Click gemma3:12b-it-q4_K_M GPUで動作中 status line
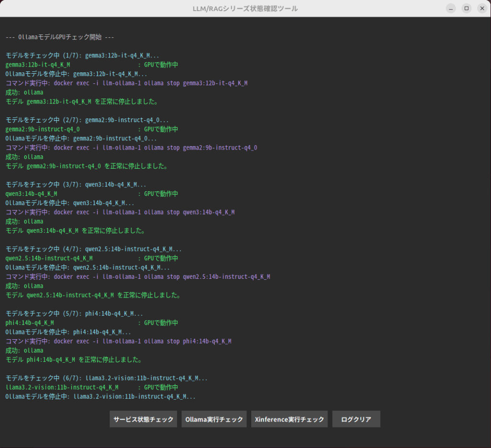 [92, 65]
